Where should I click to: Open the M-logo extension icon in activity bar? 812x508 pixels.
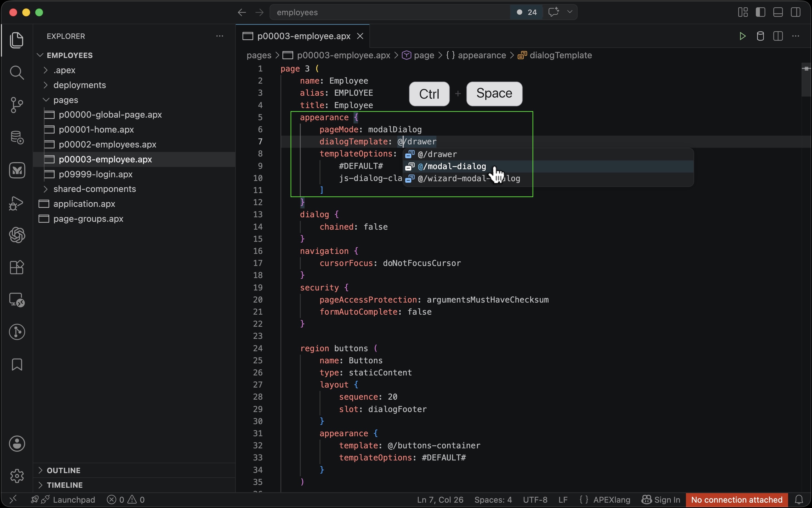[x=17, y=170]
